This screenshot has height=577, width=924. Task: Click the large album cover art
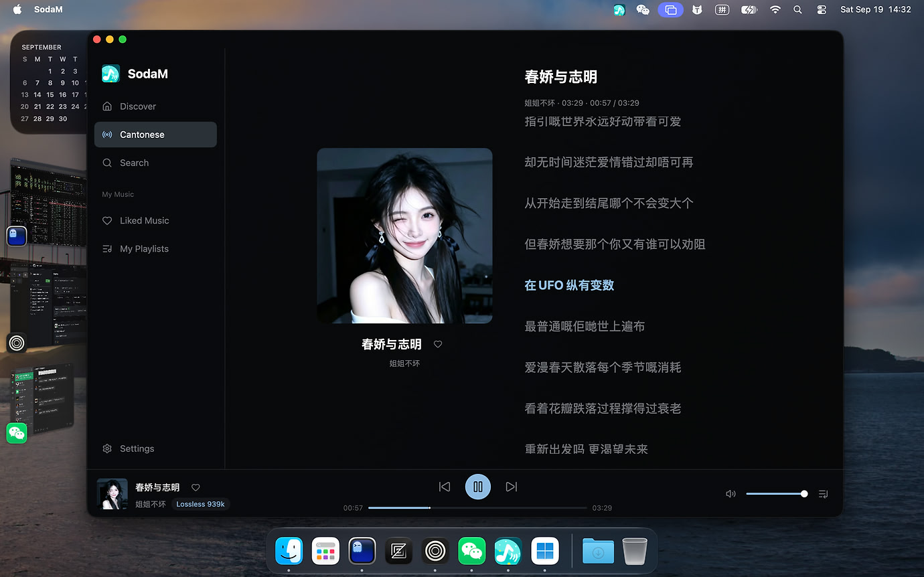coord(404,236)
